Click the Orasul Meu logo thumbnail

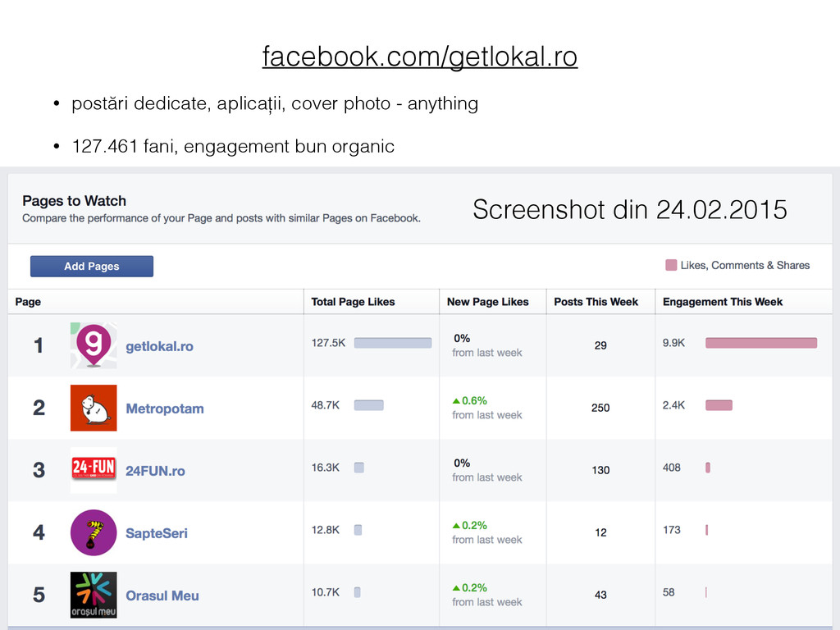(94, 595)
